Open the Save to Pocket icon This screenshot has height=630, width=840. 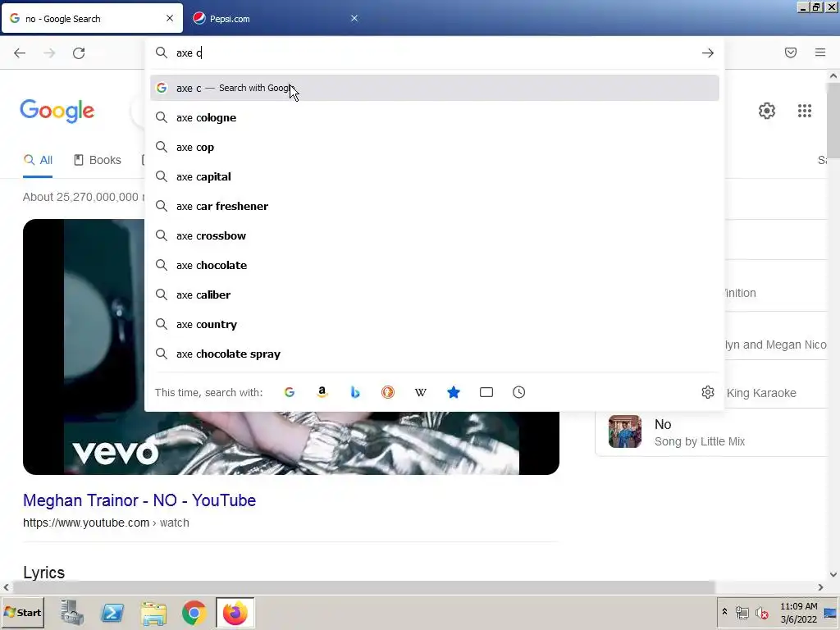791,52
